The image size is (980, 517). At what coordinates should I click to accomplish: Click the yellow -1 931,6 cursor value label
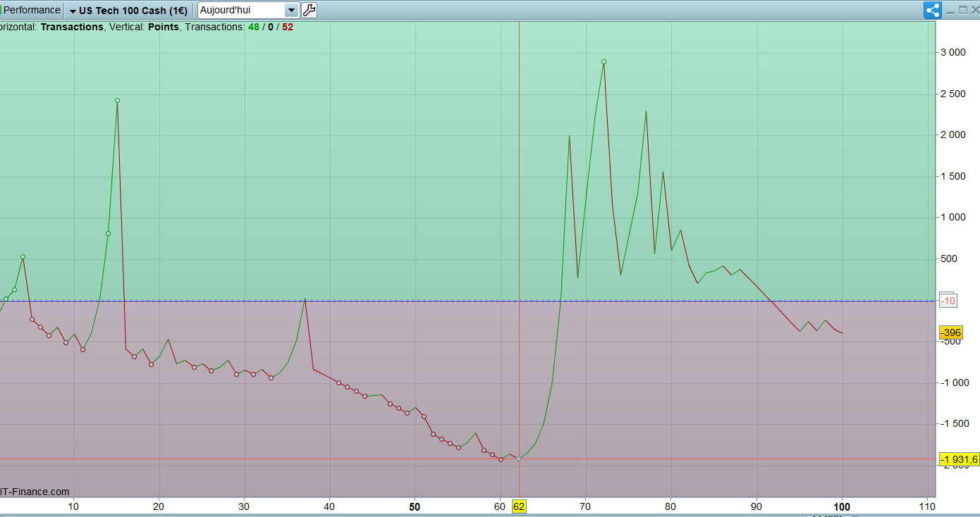pos(960,459)
